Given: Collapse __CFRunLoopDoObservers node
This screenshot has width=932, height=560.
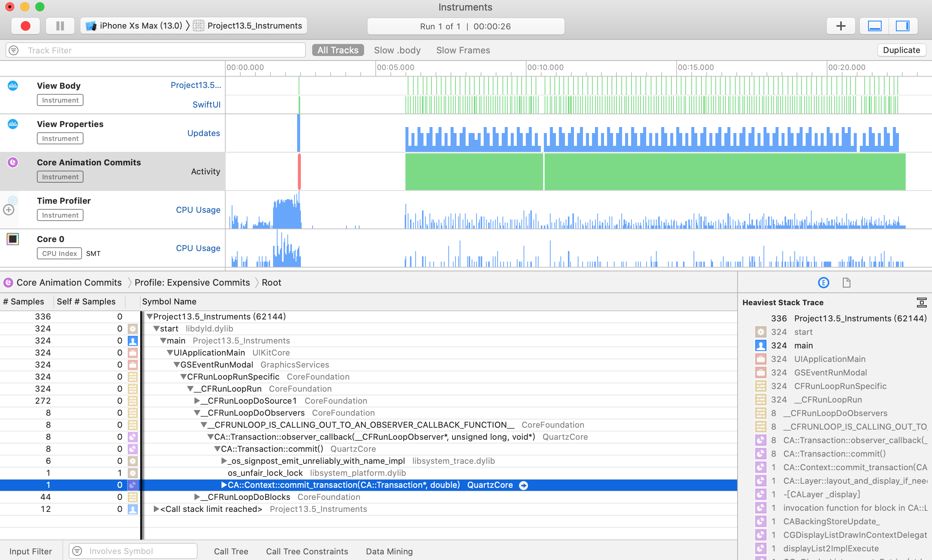Looking at the screenshot, I should (x=197, y=413).
